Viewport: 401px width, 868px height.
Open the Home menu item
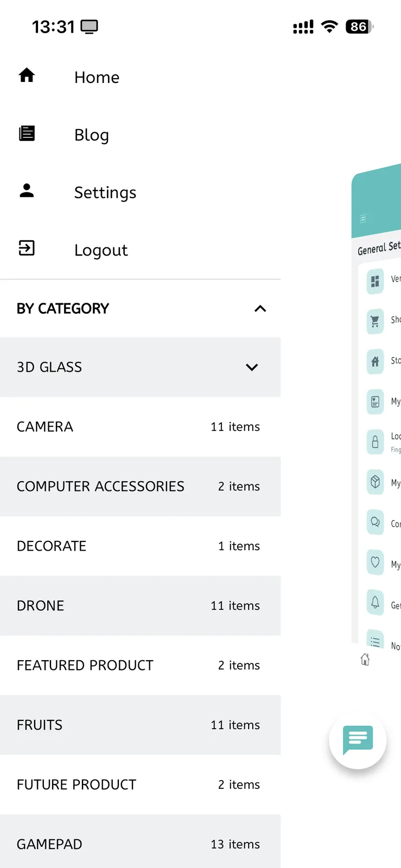point(140,77)
